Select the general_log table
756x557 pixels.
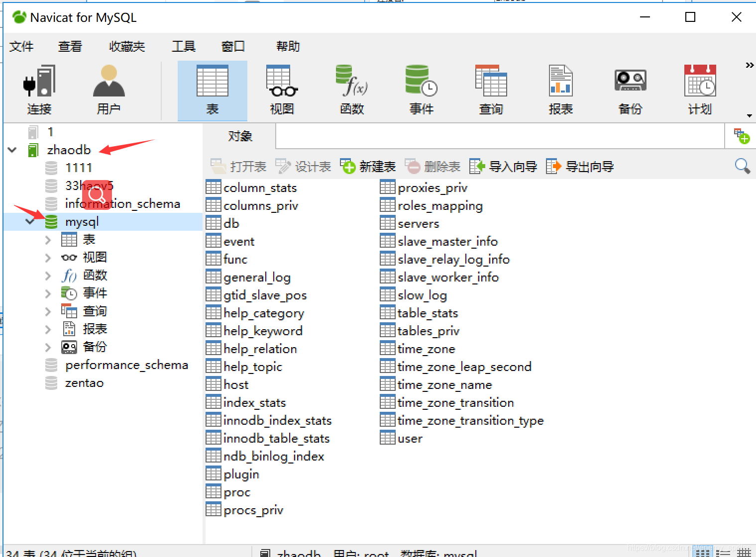[257, 277]
